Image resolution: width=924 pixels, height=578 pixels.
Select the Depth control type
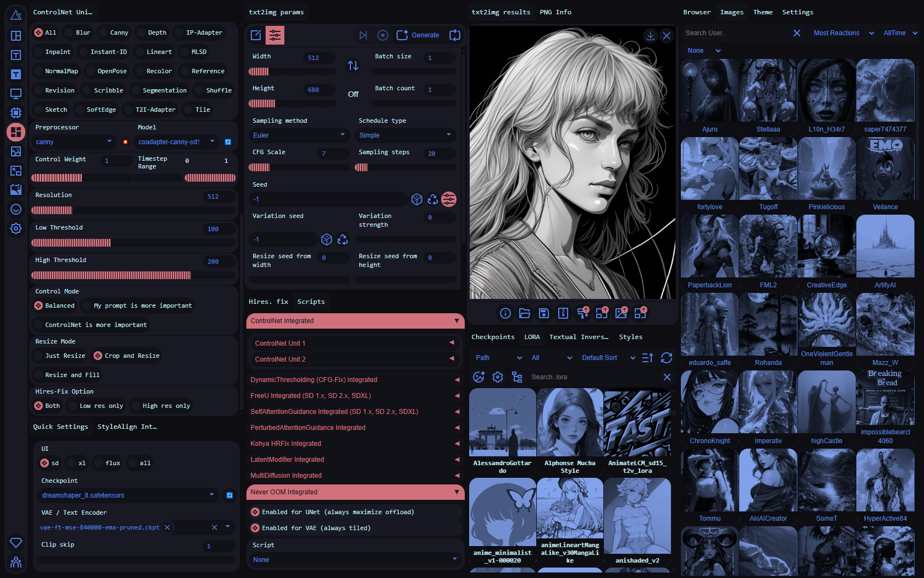[x=152, y=32]
